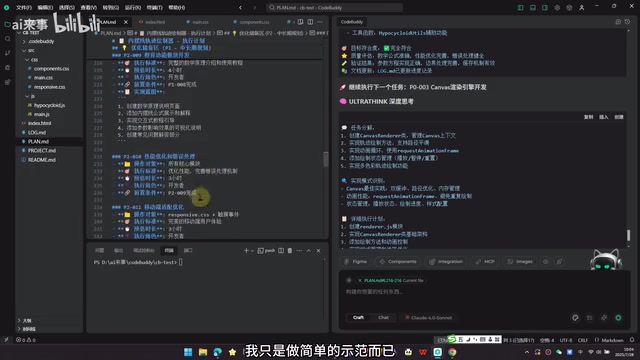
Task: Switch to the components.css editor tab
Action: [251, 22]
